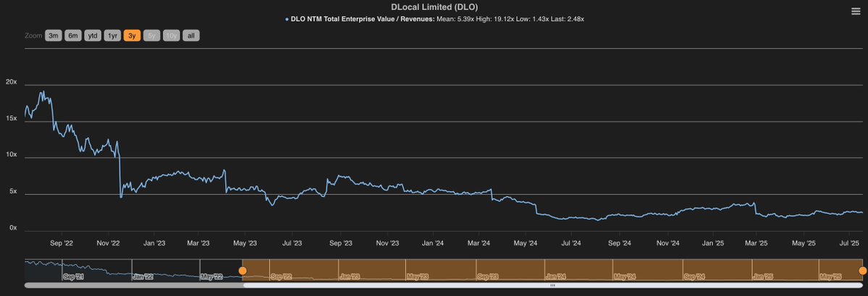
Task: Click the Mar '23 x-axis label
Action: point(198,243)
